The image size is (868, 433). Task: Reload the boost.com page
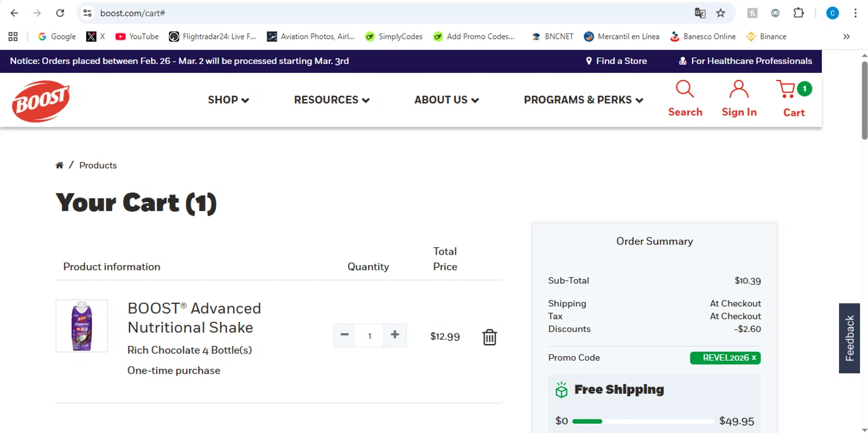pyautogui.click(x=60, y=13)
